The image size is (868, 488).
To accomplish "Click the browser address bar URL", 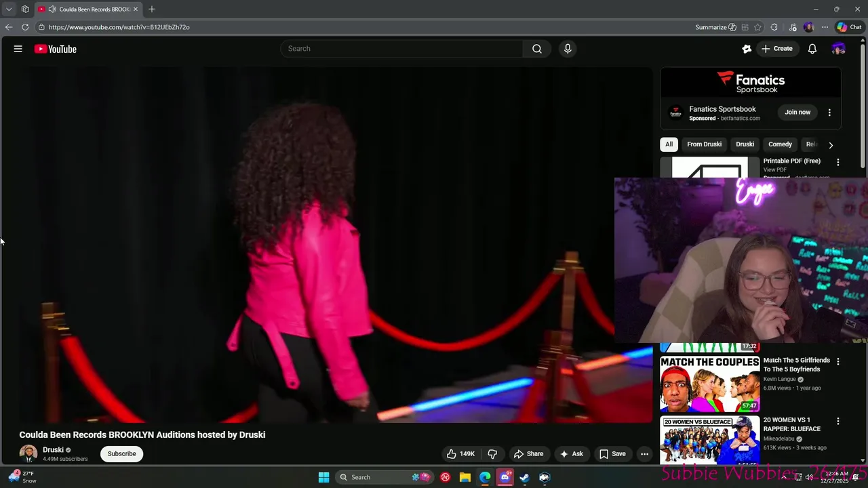I will pos(119,27).
